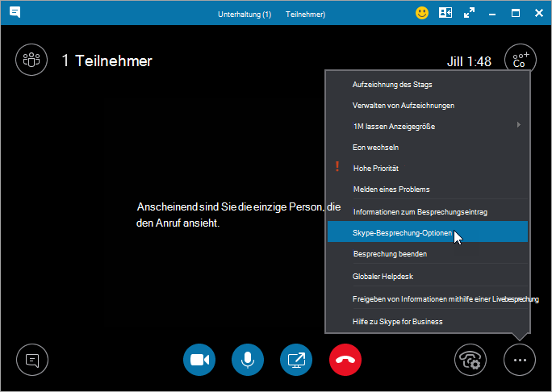Open Informationen zum Besprechungseintrag
This screenshot has width=552, height=392.
point(428,212)
